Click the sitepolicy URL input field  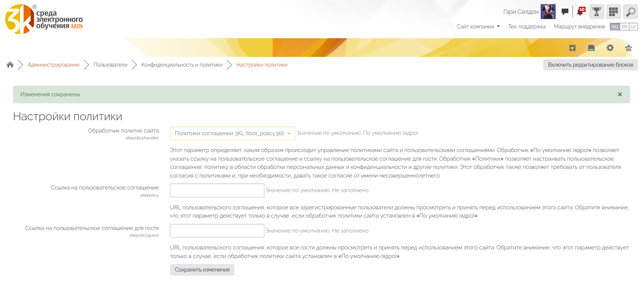217,190
